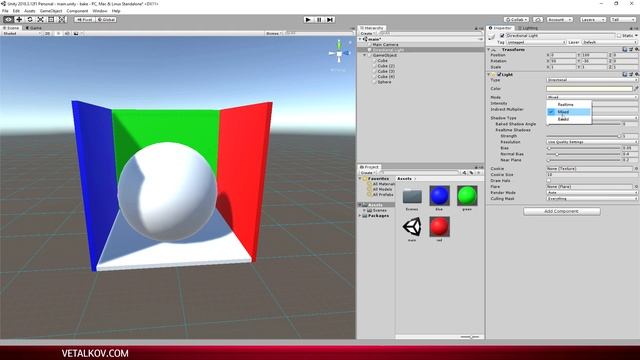Select the Hand tool in toolbar
The image size is (640, 360).
tap(8, 20)
